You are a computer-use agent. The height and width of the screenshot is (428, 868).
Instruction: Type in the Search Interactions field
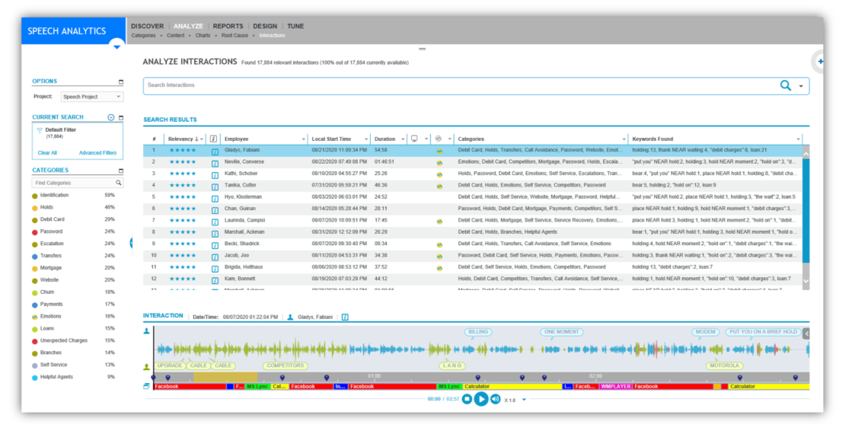pyautogui.click(x=457, y=85)
